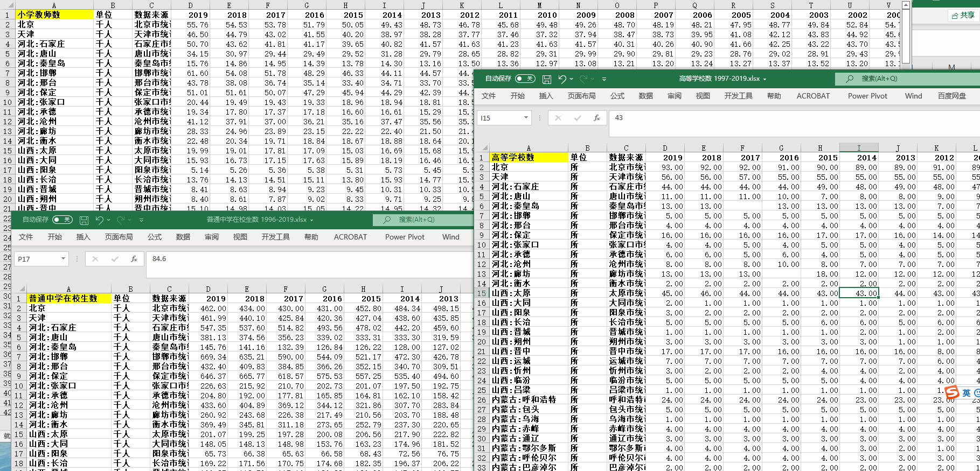
Task: Click 2019 value 55.76 in 小学教师数 sheet
Action: pos(191,24)
